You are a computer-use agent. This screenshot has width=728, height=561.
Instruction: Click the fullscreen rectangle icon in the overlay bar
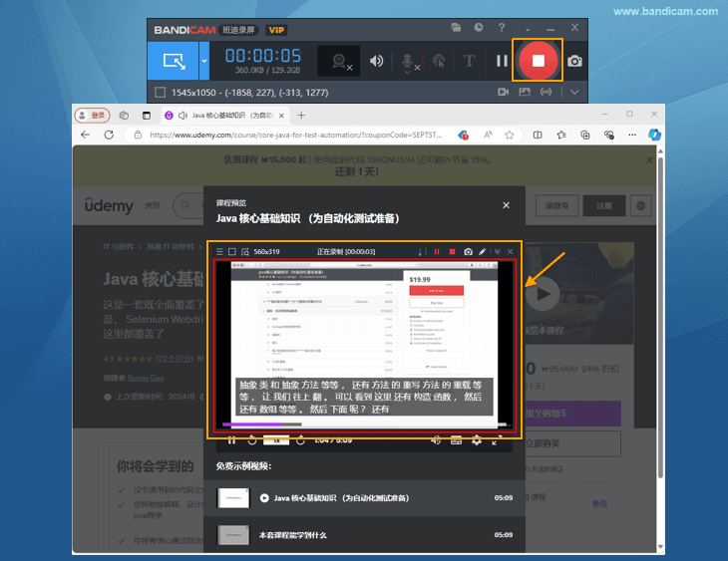pos(232,251)
